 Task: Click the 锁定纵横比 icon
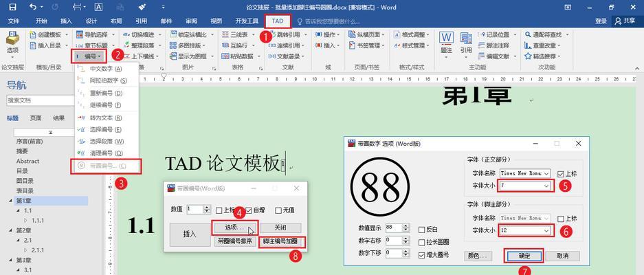point(173,35)
